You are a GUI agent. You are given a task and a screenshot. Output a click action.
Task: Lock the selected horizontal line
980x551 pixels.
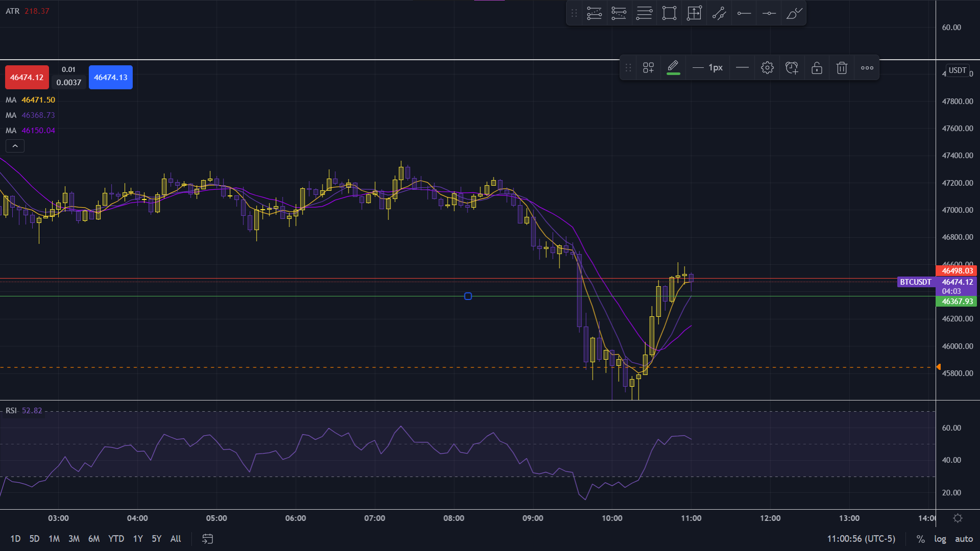pyautogui.click(x=817, y=68)
